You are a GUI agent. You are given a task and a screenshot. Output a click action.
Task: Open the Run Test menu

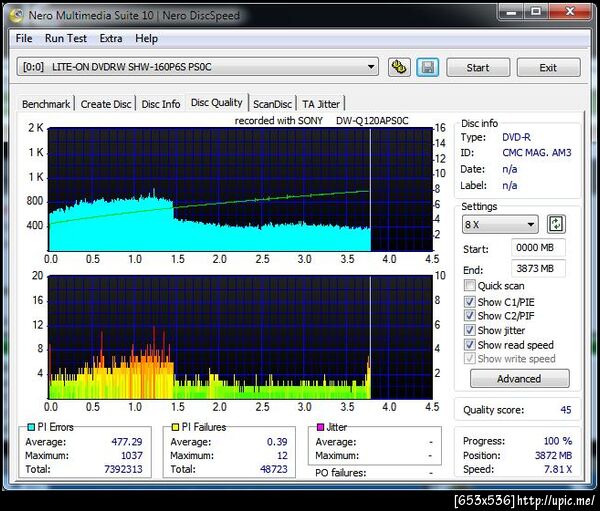coord(65,38)
